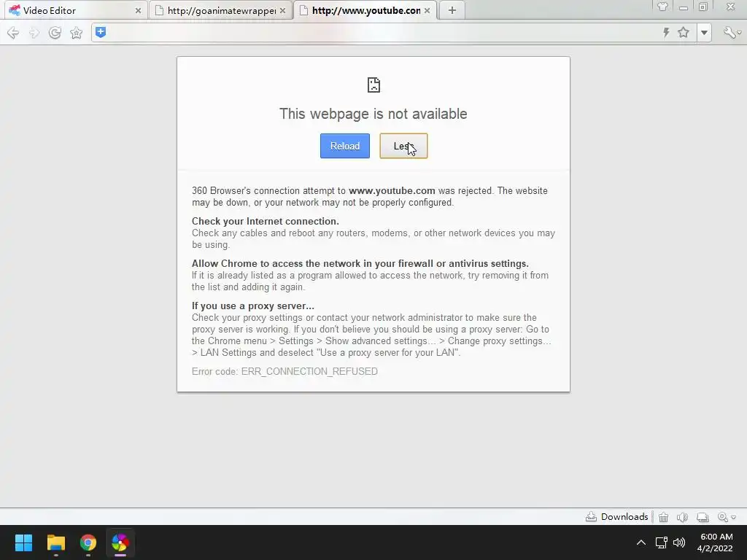Viewport: 747px width, 560px height.
Task: Open the network tray icon
Action: point(661,542)
